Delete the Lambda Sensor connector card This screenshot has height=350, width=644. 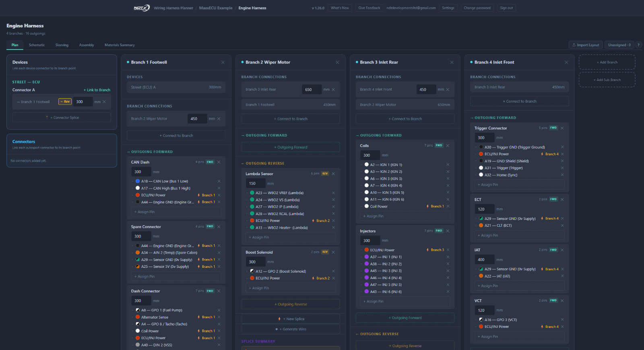(333, 174)
